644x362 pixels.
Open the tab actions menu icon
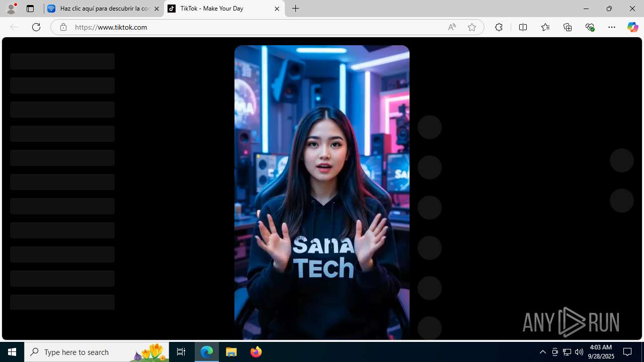click(30, 9)
